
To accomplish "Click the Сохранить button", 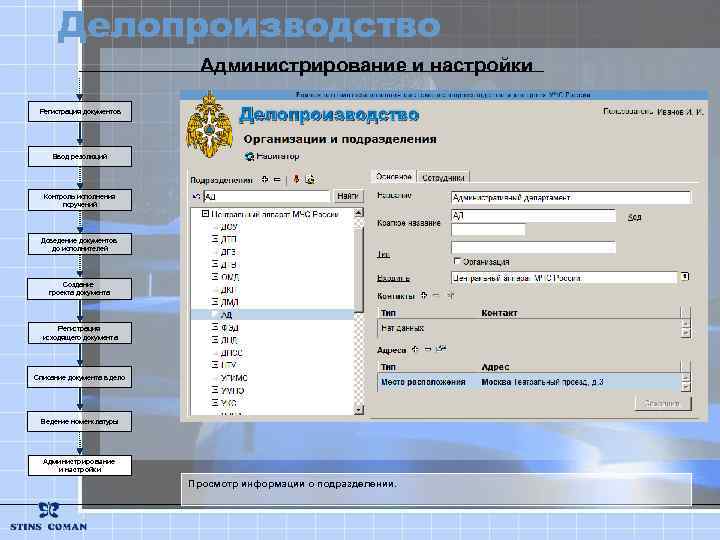I will tap(662, 403).
